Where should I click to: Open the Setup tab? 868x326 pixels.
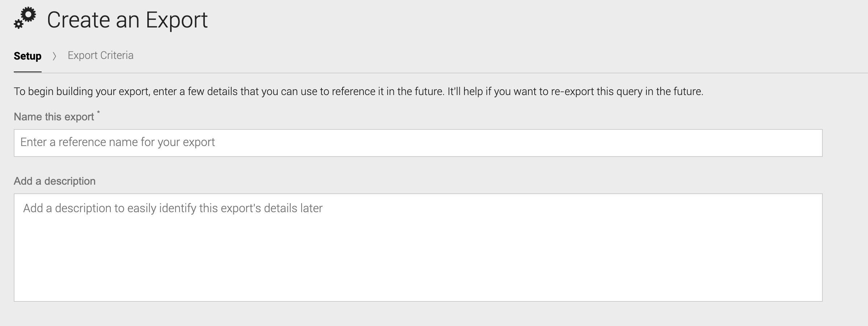pyautogui.click(x=28, y=56)
